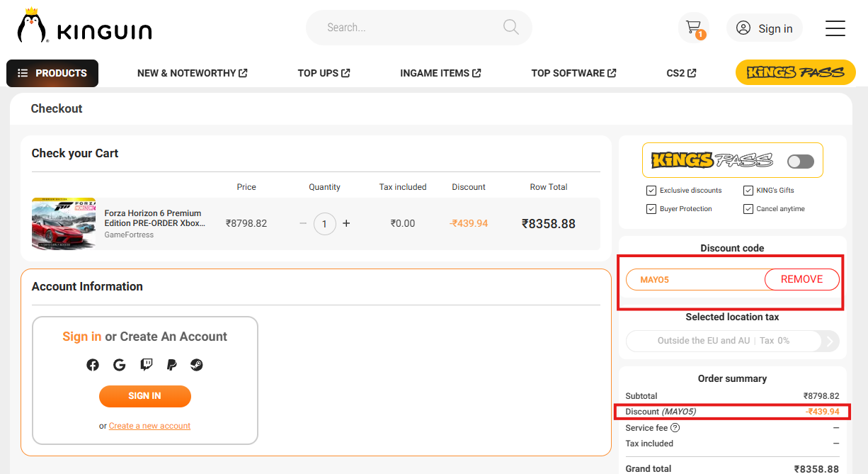Click the Service fee help icon
The image size is (868, 474).
pos(675,428)
